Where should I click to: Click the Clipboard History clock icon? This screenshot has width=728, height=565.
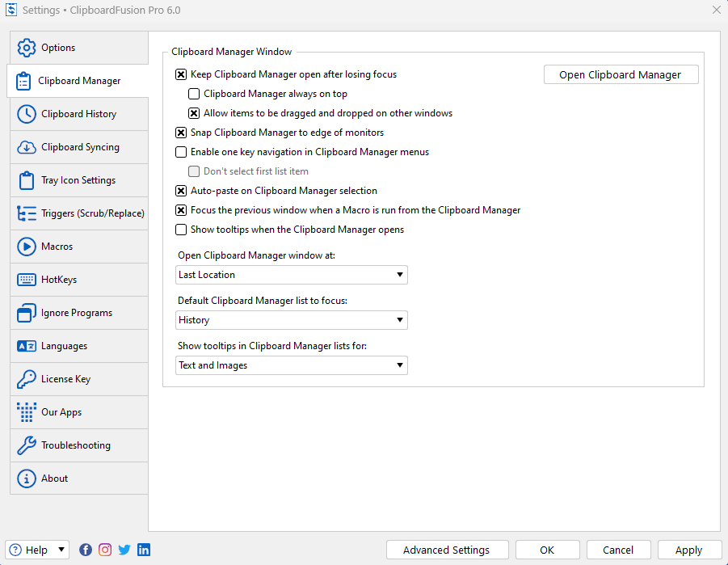coord(27,114)
